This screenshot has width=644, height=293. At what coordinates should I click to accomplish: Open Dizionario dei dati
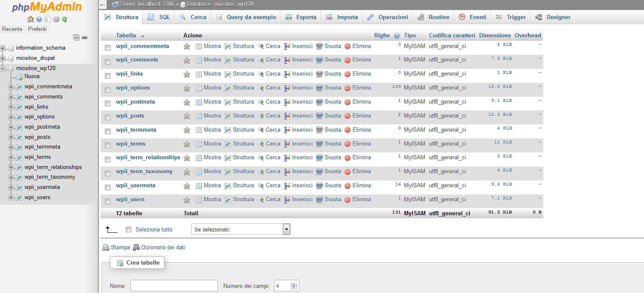pos(159,248)
